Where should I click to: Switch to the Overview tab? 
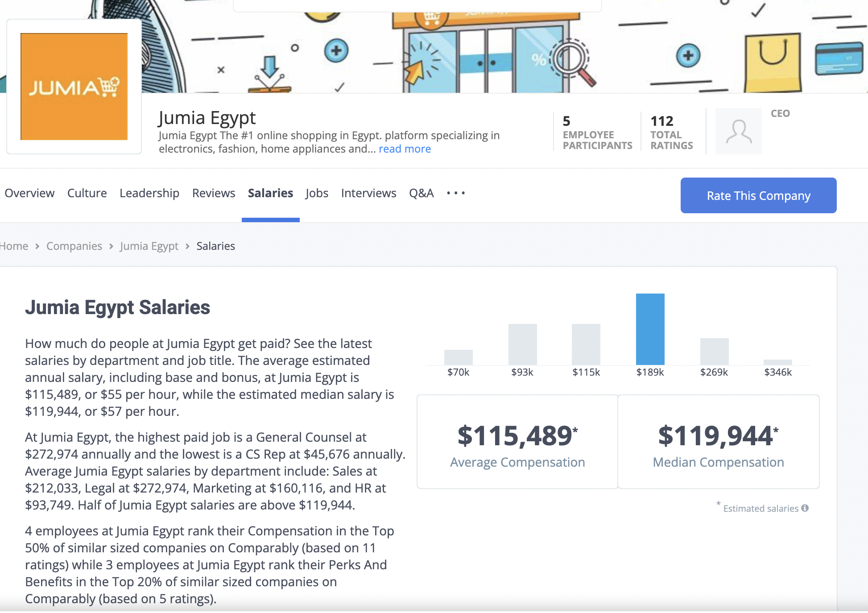29,193
